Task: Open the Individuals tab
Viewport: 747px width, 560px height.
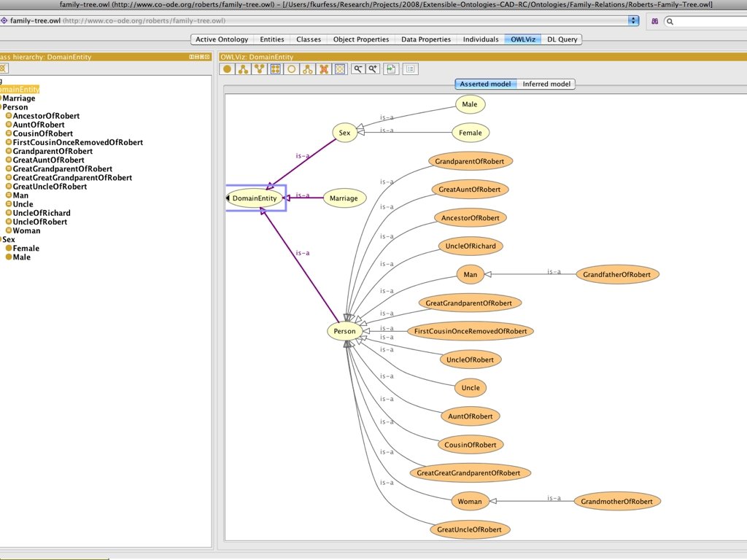Action: (481, 39)
